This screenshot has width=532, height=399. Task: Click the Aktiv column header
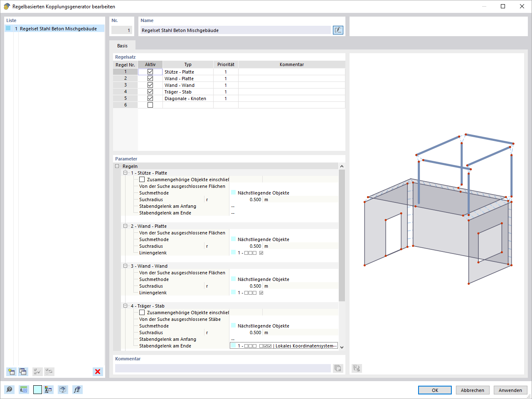(x=150, y=65)
